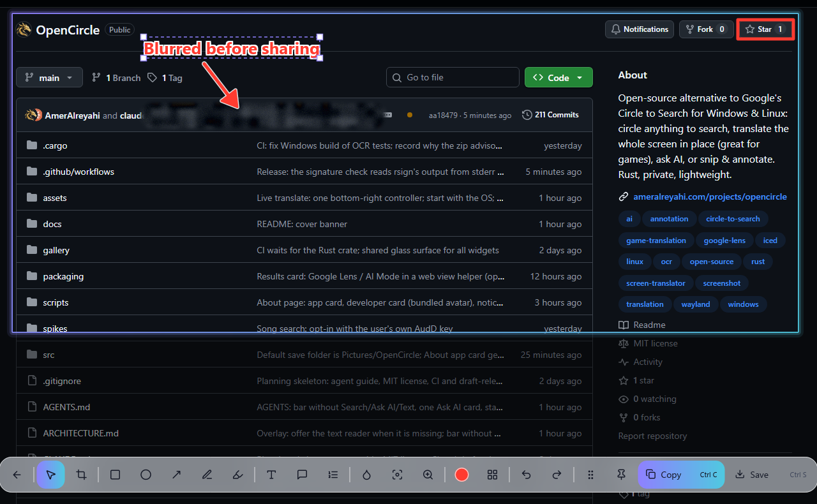This screenshot has width=817, height=504.
Task: Open the Fork button
Action: [x=705, y=29]
